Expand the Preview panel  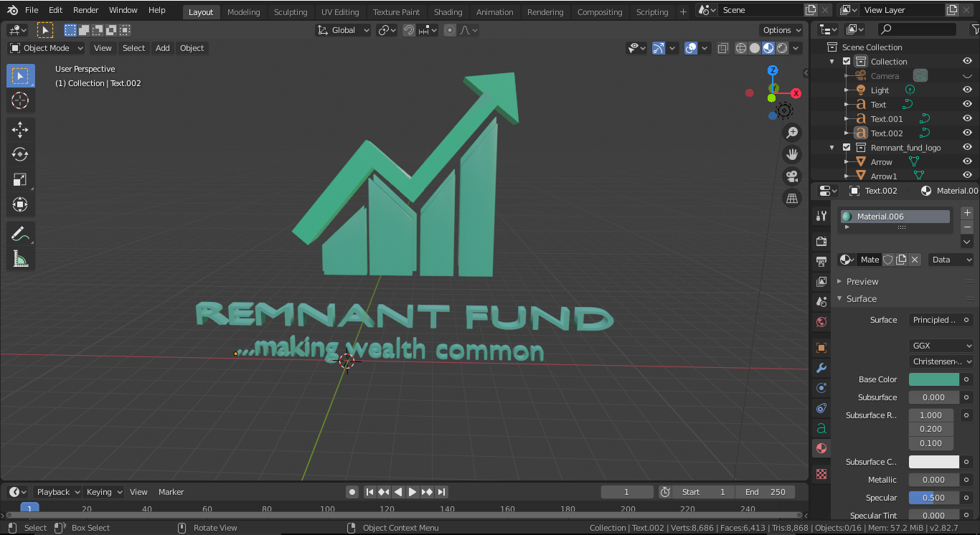(x=862, y=282)
